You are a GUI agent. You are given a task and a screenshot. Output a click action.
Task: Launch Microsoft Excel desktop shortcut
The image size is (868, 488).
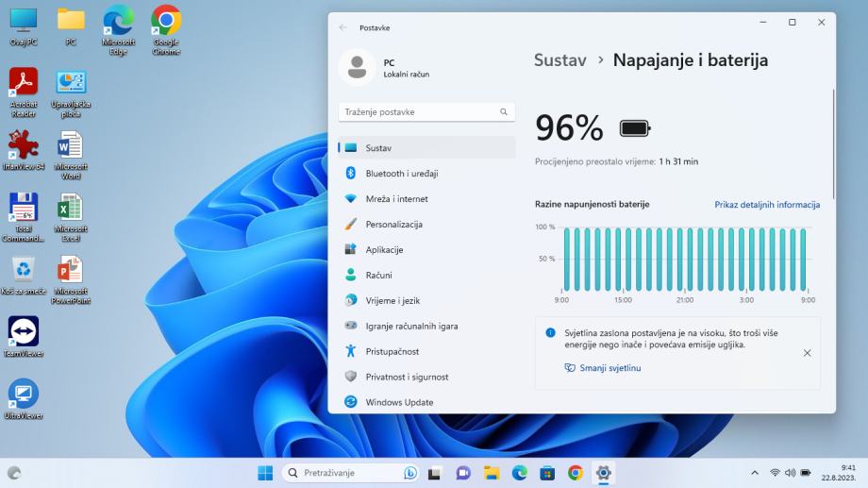[71, 217]
